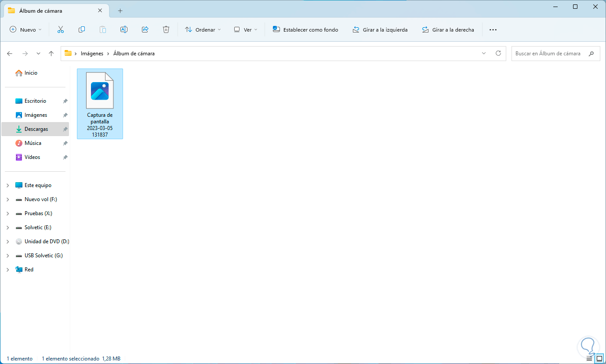Viewport: 606px width, 364px height.
Task: Go forward with the right arrow
Action: tap(25, 54)
